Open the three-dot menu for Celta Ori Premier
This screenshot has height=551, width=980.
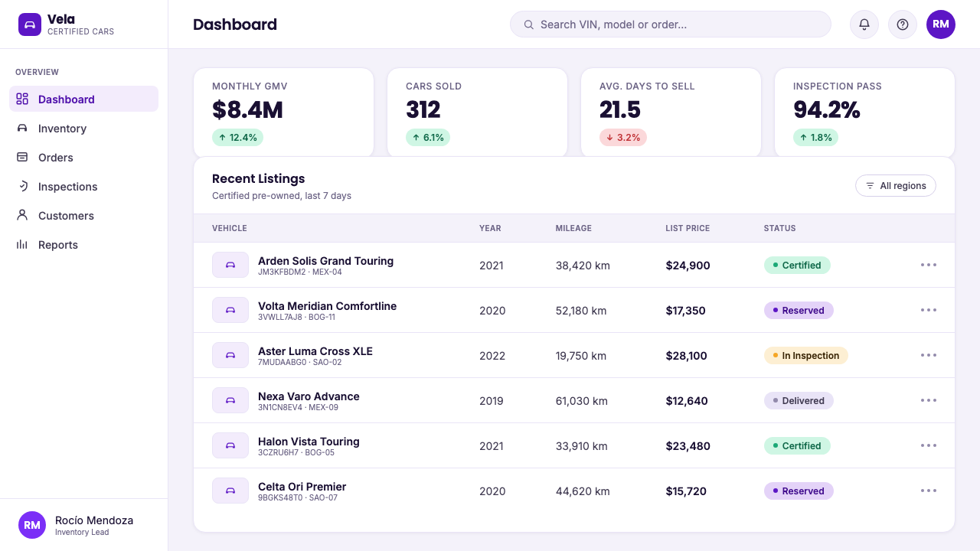click(929, 491)
